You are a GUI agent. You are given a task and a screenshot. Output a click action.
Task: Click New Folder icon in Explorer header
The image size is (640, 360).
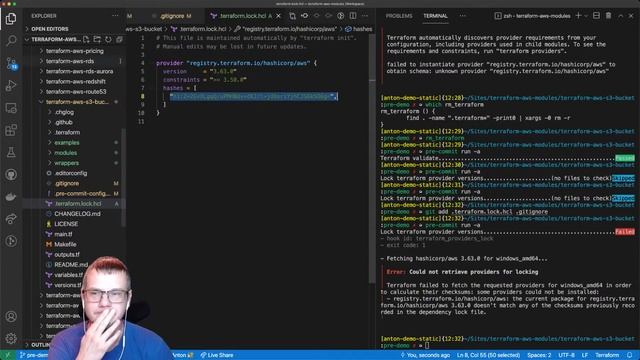click(97, 40)
